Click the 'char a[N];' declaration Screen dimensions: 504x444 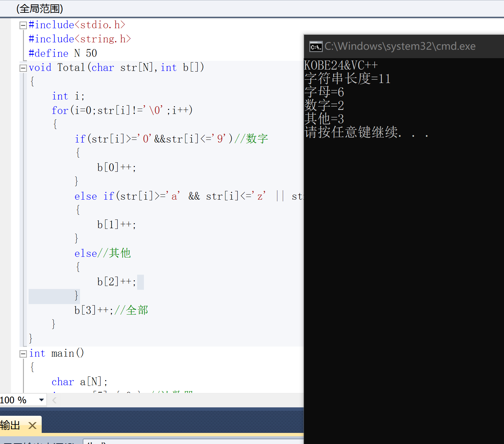coord(80,382)
